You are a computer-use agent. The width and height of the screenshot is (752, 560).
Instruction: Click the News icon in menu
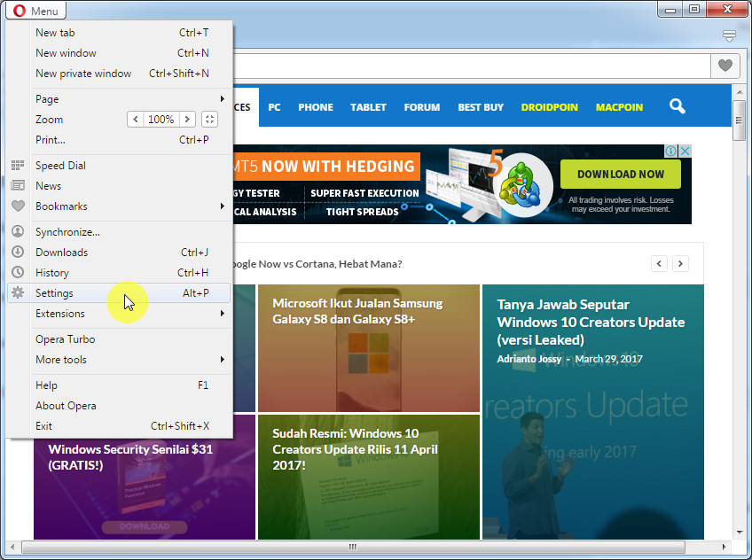click(18, 185)
